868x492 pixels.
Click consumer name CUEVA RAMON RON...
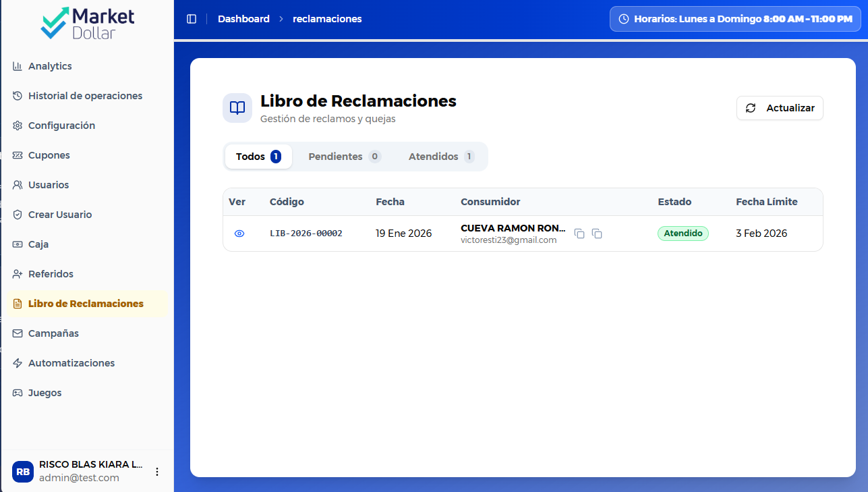513,228
